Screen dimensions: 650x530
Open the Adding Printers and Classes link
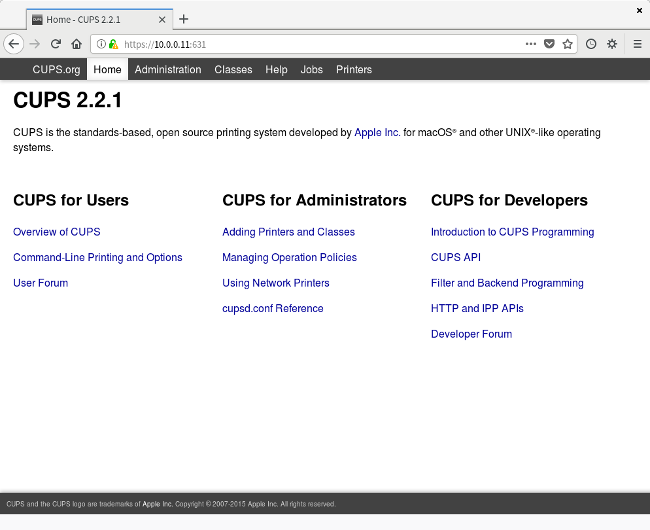288,232
